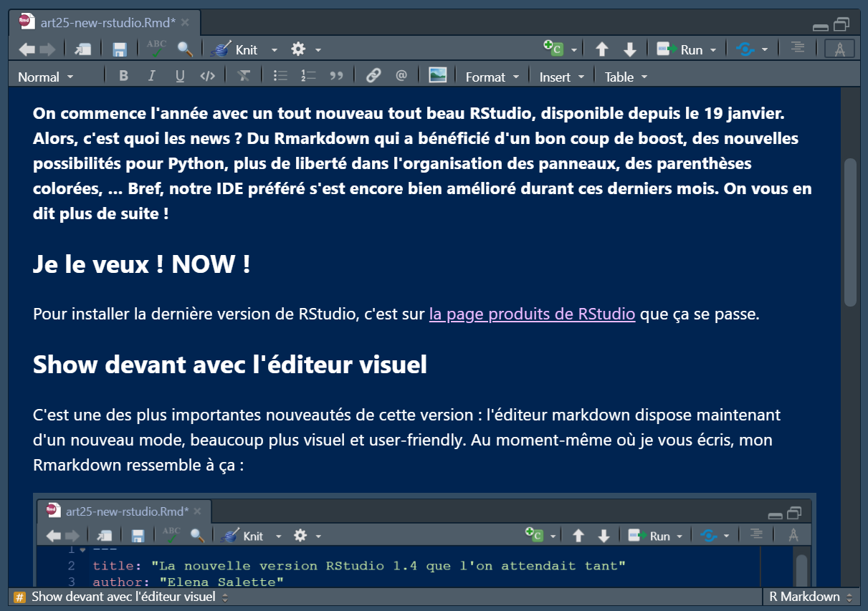The width and height of the screenshot is (868, 611).
Task: Open the Knit options dropdown arrow
Action: point(274,50)
